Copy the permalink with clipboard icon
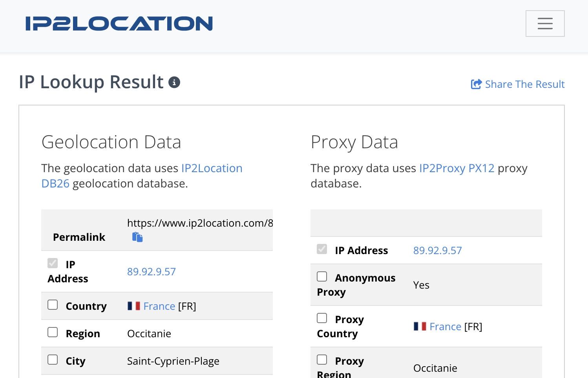This screenshot has width=588, height=378. pyautogui.click(x=137, y=237)
